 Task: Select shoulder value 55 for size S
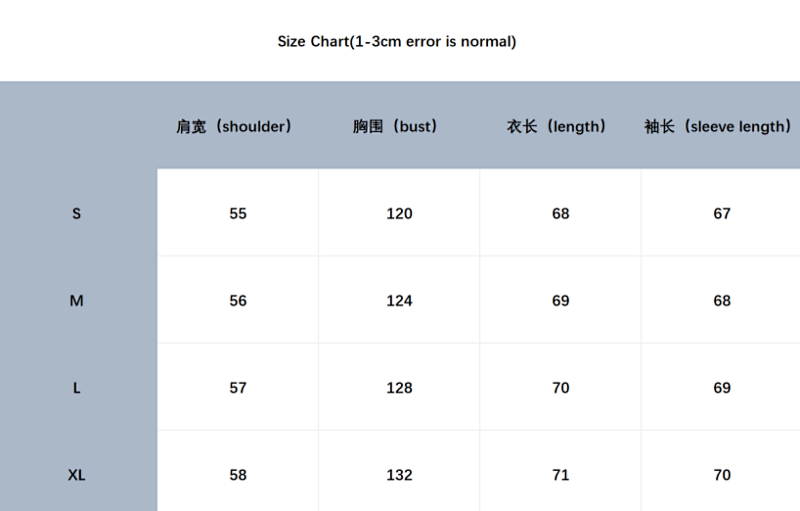[238, 213]
